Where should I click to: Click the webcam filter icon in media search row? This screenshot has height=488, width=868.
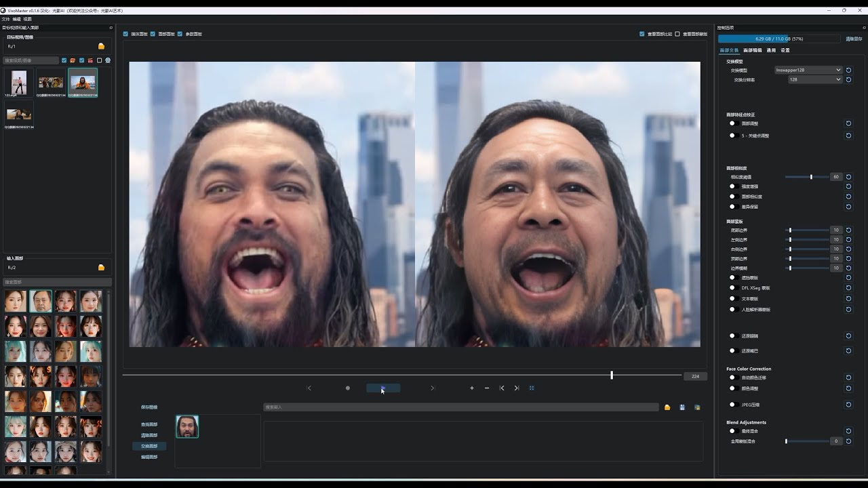[x=108, y=60]
